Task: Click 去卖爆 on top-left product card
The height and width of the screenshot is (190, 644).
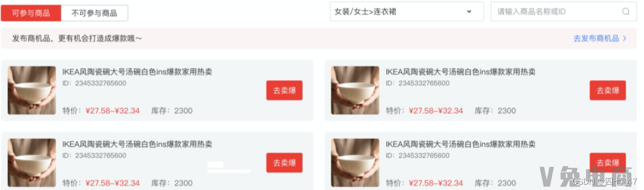Action: (x=284, y=90)
